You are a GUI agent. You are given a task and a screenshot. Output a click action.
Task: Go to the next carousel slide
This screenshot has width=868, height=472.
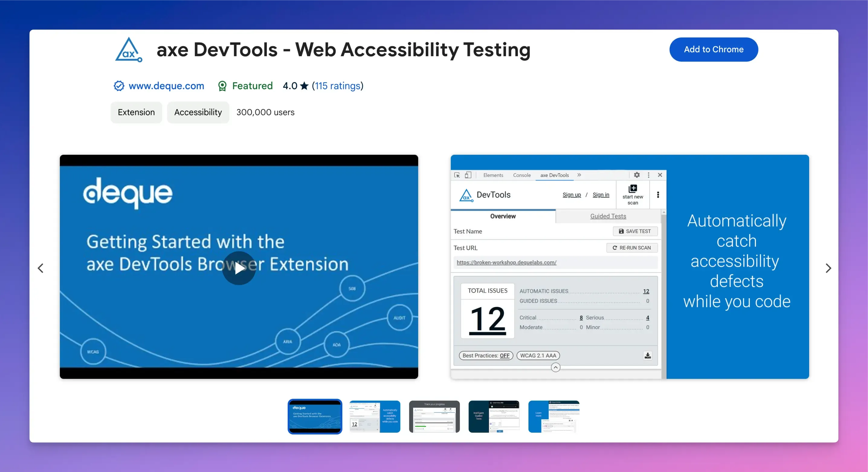(828, 268)
